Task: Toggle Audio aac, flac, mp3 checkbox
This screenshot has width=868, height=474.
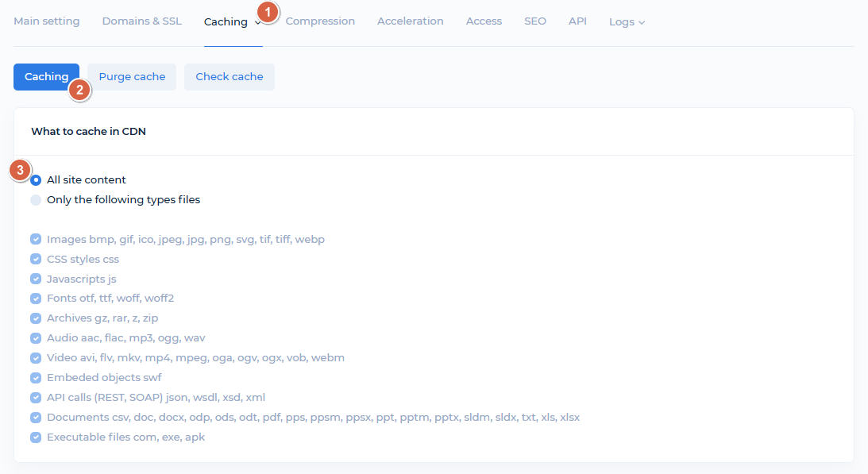Action: pyautogui.click(x=36, y=338)
